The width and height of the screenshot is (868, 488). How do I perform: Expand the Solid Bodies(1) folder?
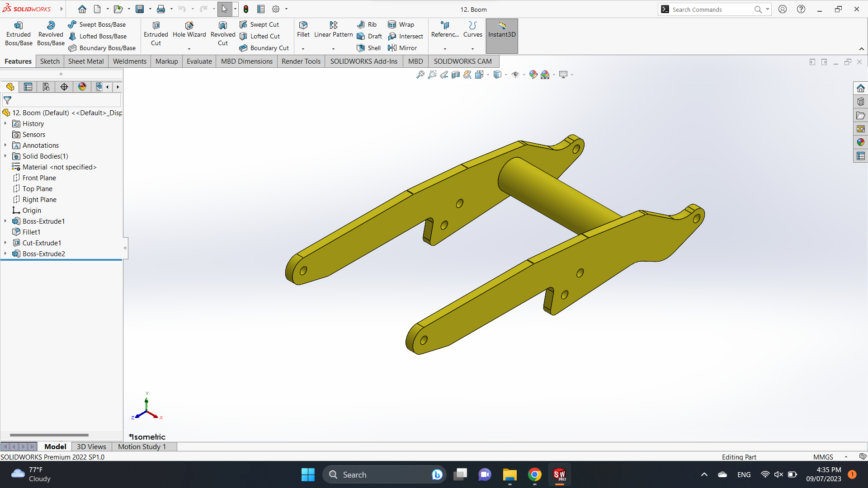coord(5,156)
